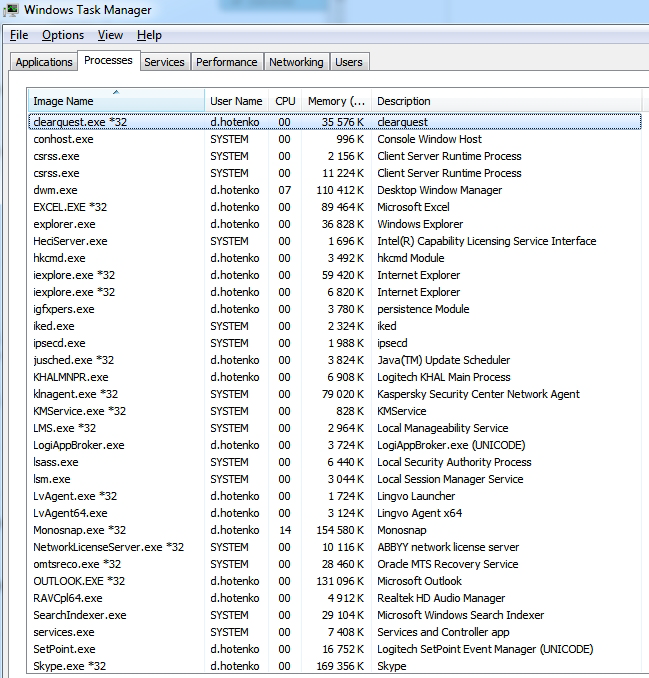Select the lsass.exe process
Image resolution: width=649 pixels, height=678 pixels.
click(335, 462)
